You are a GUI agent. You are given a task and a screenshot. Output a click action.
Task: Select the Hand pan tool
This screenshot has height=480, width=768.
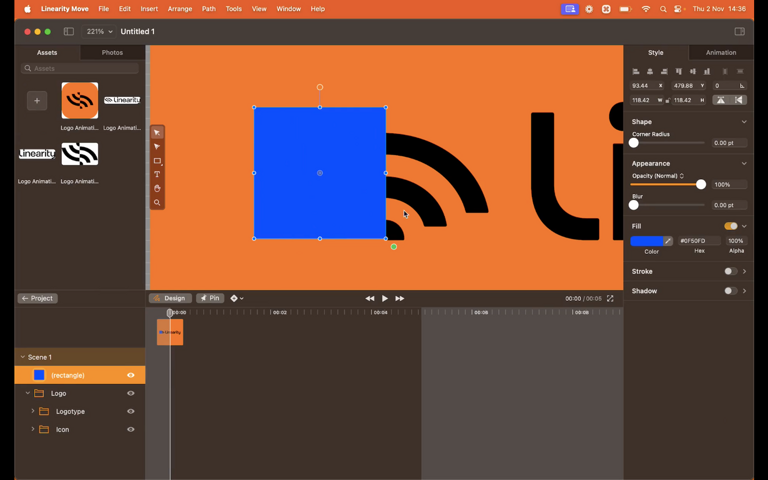tap(157, 189)
